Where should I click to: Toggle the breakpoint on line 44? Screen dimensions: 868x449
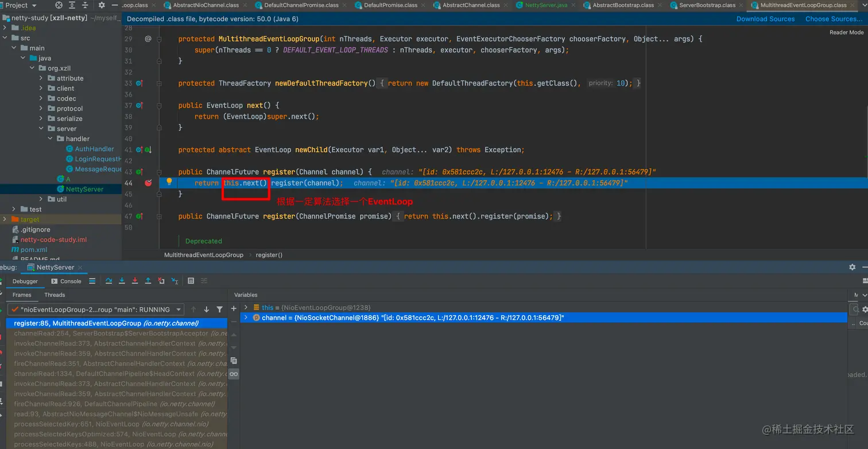tap(148, 183)
